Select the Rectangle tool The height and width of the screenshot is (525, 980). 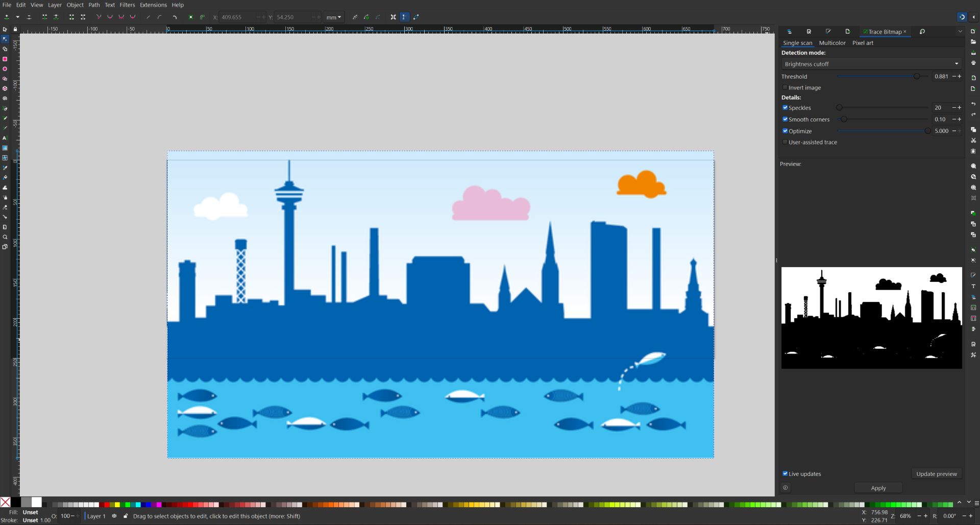pyautogui.click(x=5, y=59)
